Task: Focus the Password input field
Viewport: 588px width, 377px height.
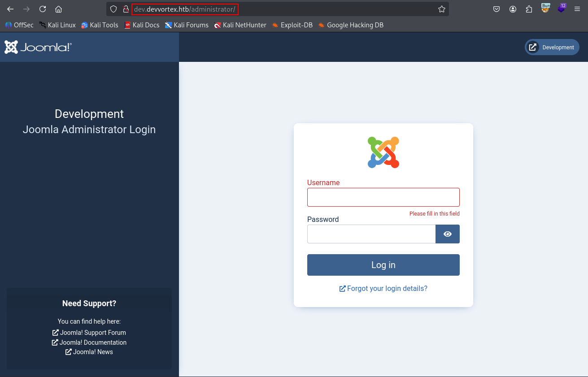Action: (371, 234)
